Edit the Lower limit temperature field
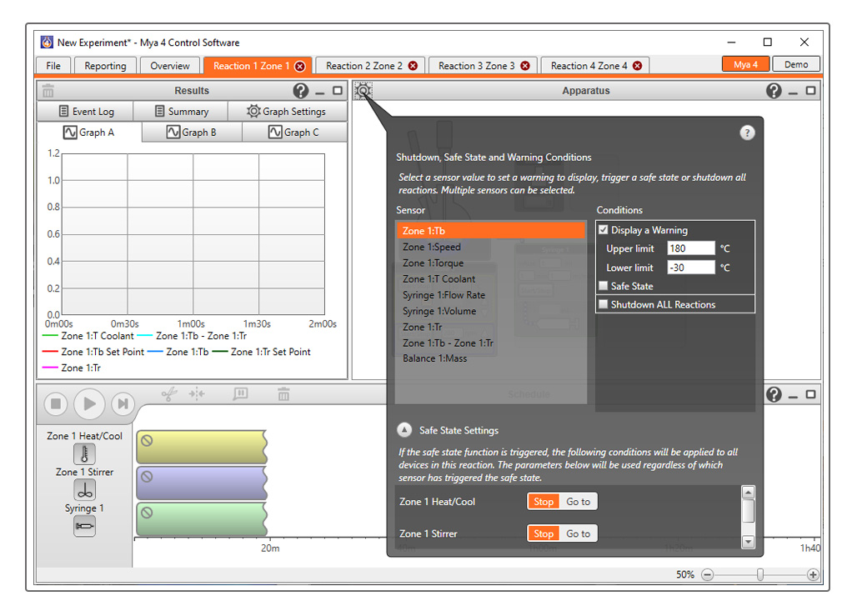Viewport: 852px width, 616px height. click(690, 268)
